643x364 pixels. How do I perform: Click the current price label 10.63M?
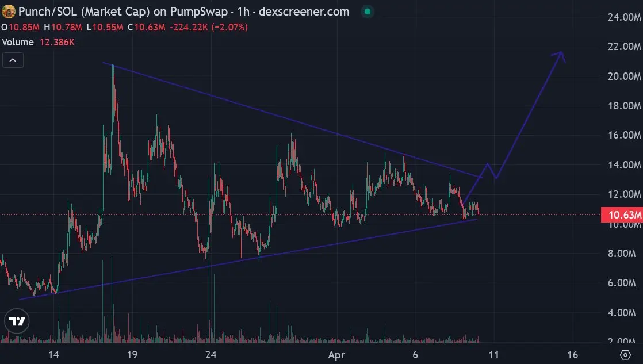622,215
